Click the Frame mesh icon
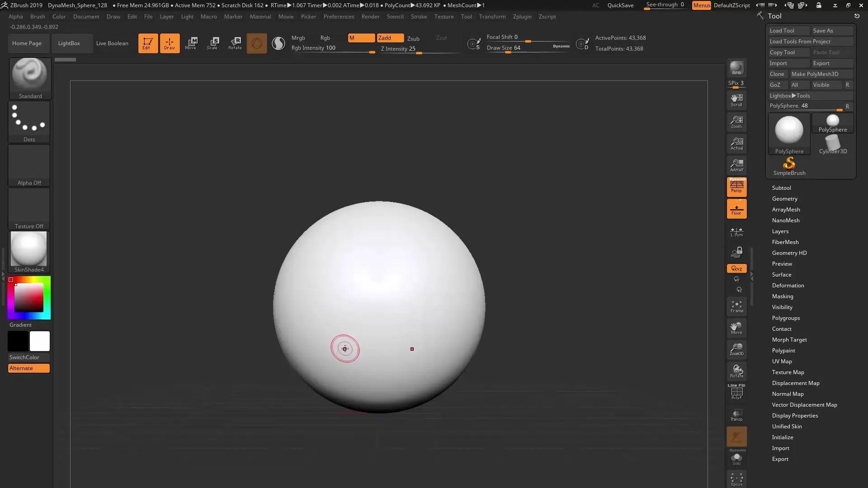Image resolution: width=868 pixels, height=488 pixels. click(736, 307)
